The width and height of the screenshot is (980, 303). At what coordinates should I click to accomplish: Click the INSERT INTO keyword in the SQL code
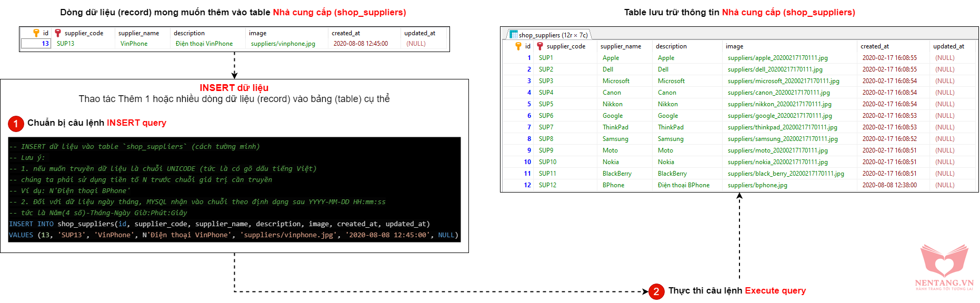(31, 224)
